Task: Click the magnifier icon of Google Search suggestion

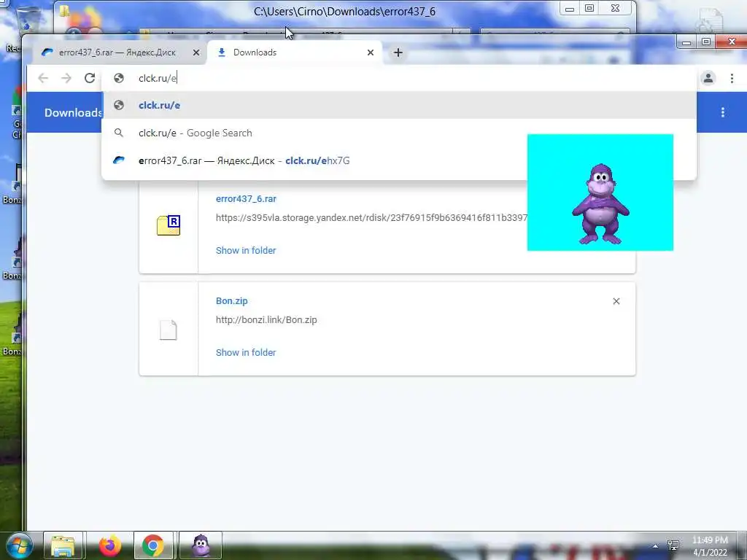Action: [x=119, y=133]
